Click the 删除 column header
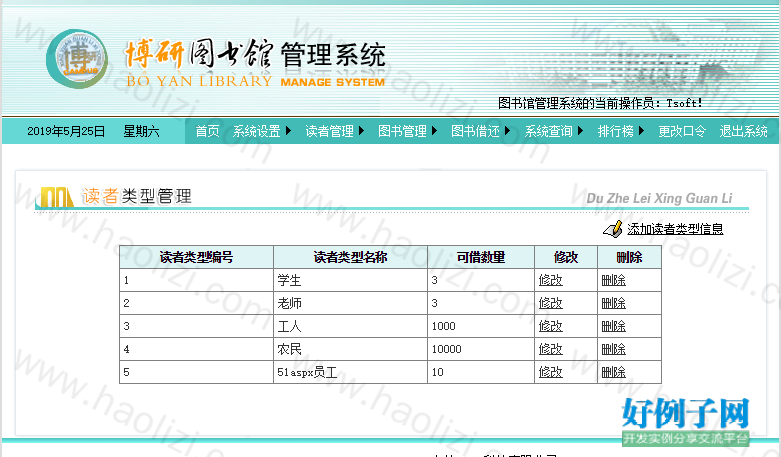This screenshot has width=781, height=457. pyautogui.click(x=629, y=257)
